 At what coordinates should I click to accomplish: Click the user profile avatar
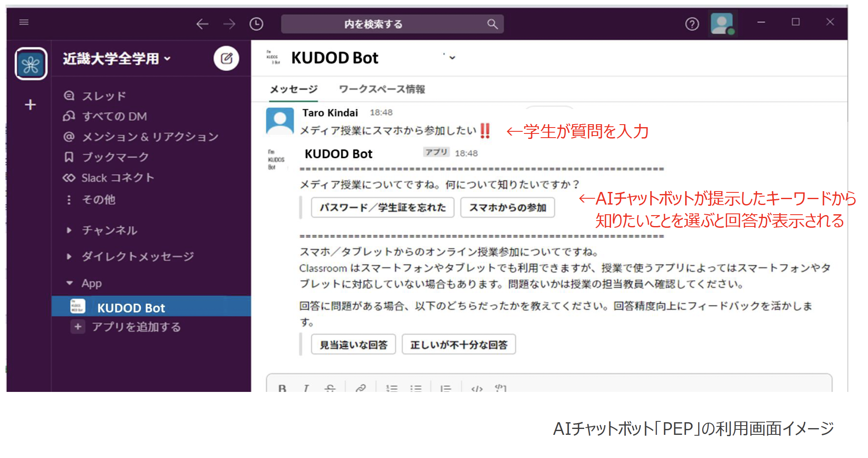coord(722,23)
